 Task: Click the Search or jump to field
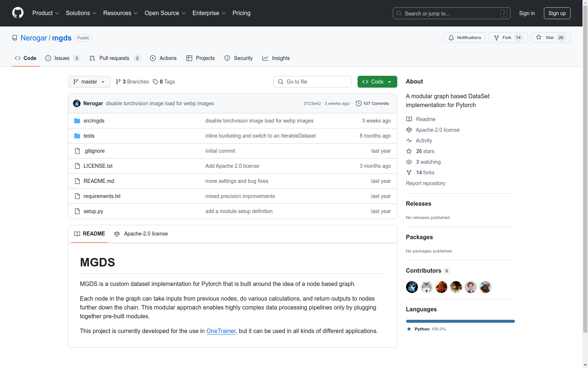point(452,13)
